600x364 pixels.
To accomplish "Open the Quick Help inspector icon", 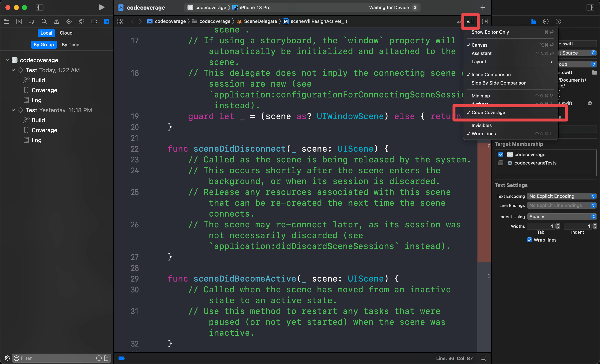I will [558, 21].
